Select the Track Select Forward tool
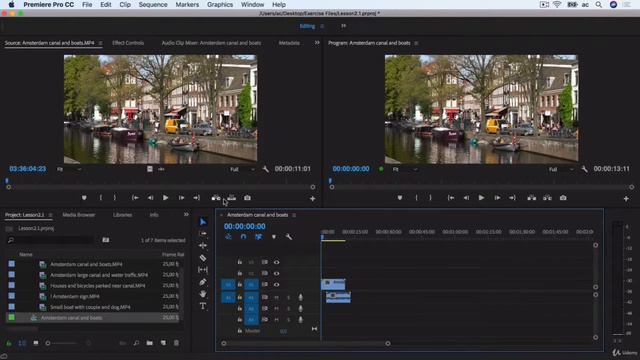640x360 pixels. (x=203, y=233)
